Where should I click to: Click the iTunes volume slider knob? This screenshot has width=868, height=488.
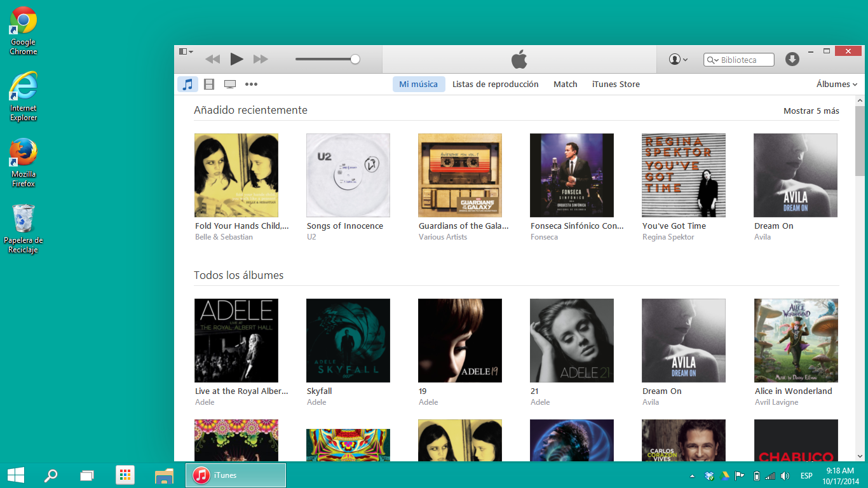[x=355, y=59]
